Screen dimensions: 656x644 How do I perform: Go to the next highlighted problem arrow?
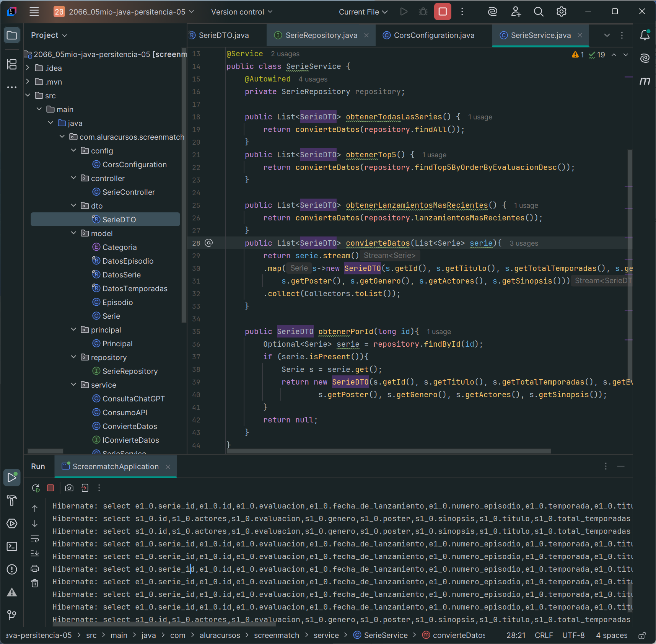tap(626, 55)
